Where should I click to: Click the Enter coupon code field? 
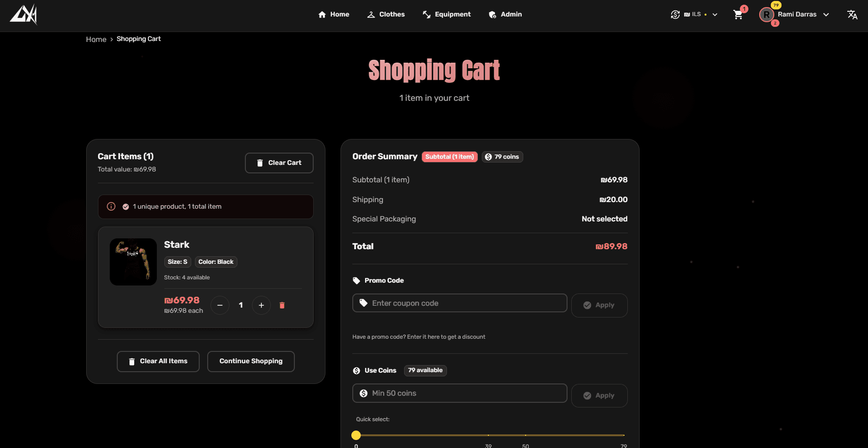459,303
